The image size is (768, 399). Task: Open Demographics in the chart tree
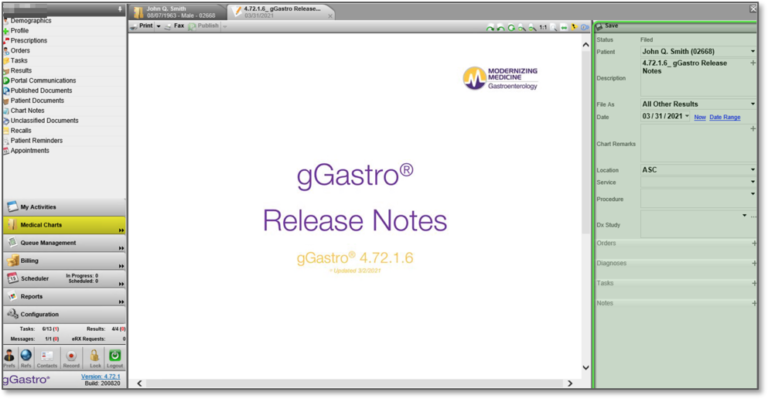click(x=31, y=21)
